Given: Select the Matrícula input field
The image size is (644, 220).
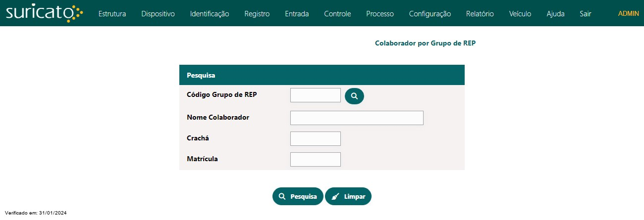Looking at the screenshot, I should pyautogui.click(x=316, y=159).
